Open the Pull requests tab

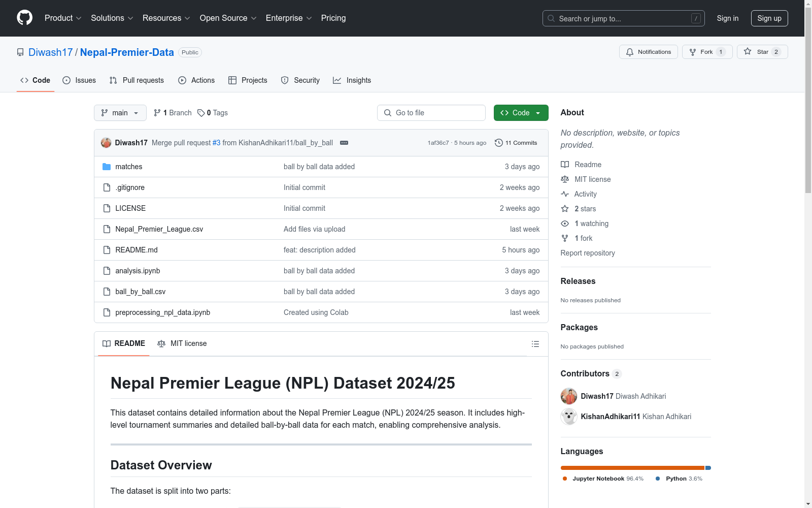pos(137,80)
